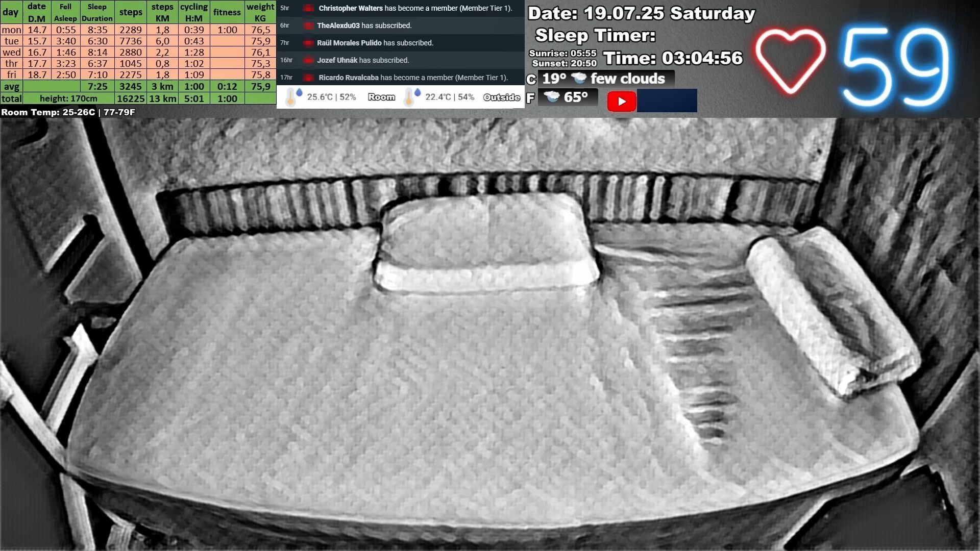Click the blue neon heart rate number 59
980x551 pixels.
click(x=896, y=66)
